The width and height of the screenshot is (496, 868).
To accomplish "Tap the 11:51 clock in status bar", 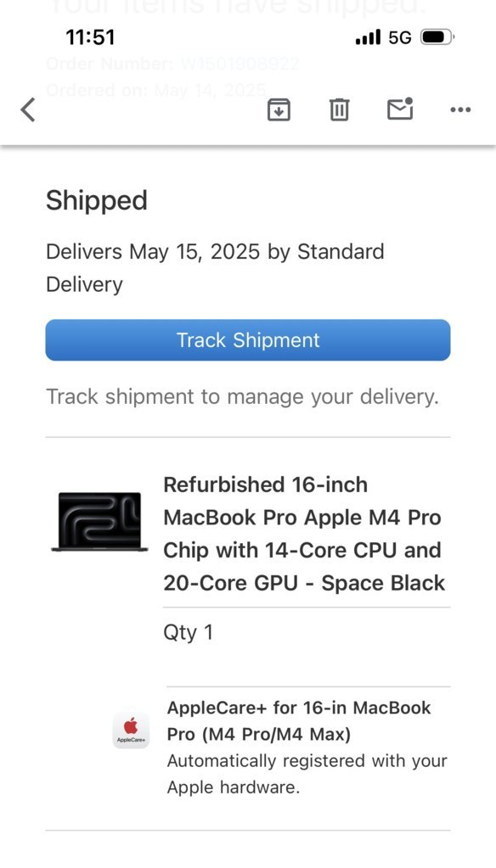I will [x=90, y=37].
